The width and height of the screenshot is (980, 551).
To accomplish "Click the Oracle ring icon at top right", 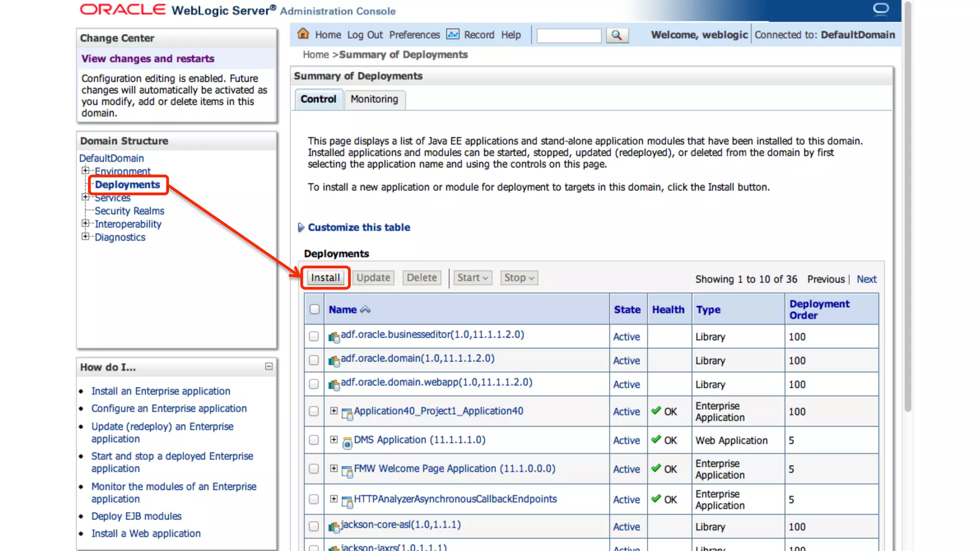I will pyautogui.click(x=880, y=9).
